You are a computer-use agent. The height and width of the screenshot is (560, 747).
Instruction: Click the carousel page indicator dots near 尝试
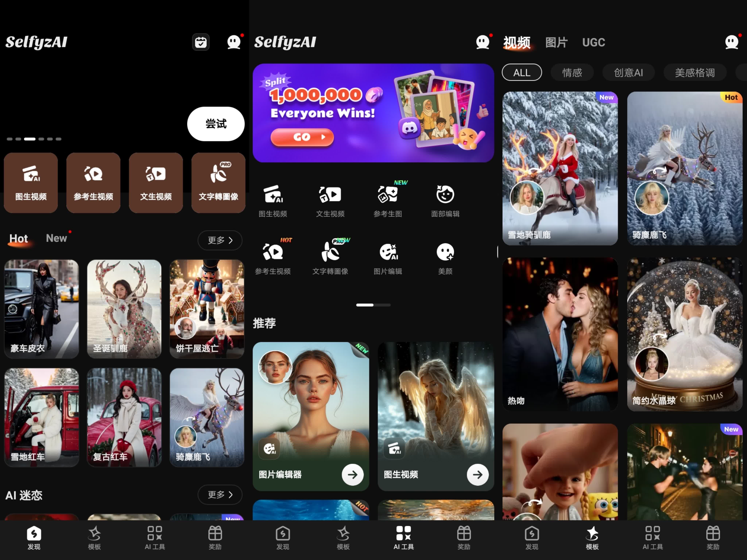click(34, 139)
